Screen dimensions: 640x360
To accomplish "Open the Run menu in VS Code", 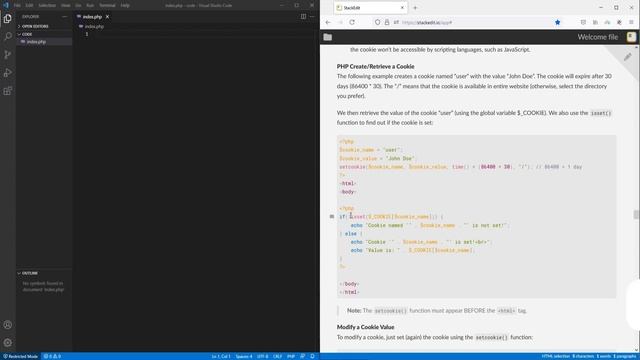I will tap(90, 5).
